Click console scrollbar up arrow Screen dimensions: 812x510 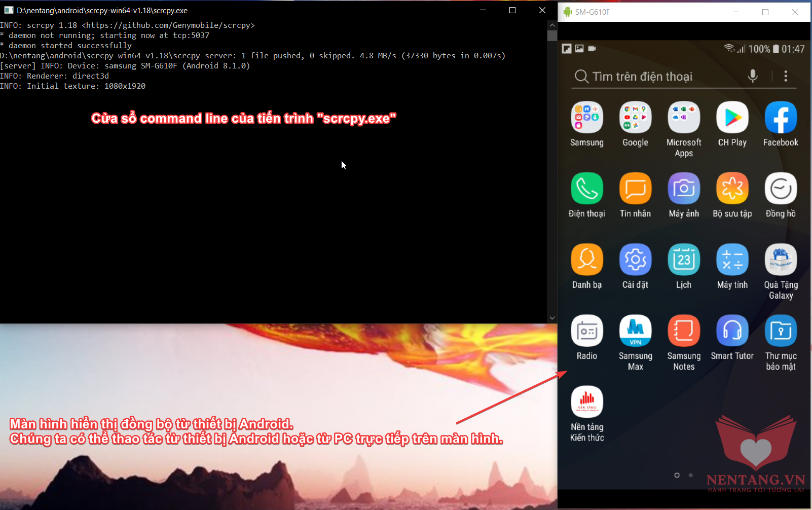(x=552, y=24)
